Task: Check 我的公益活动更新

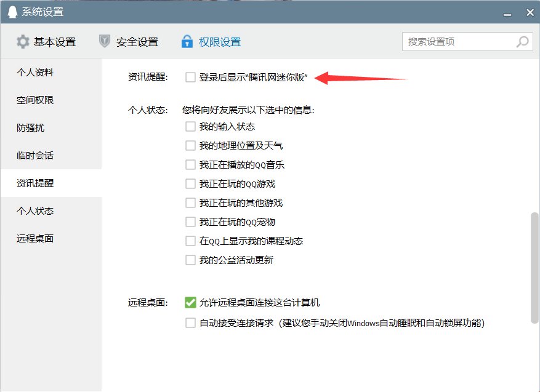Action: click(x=191, y=260)
